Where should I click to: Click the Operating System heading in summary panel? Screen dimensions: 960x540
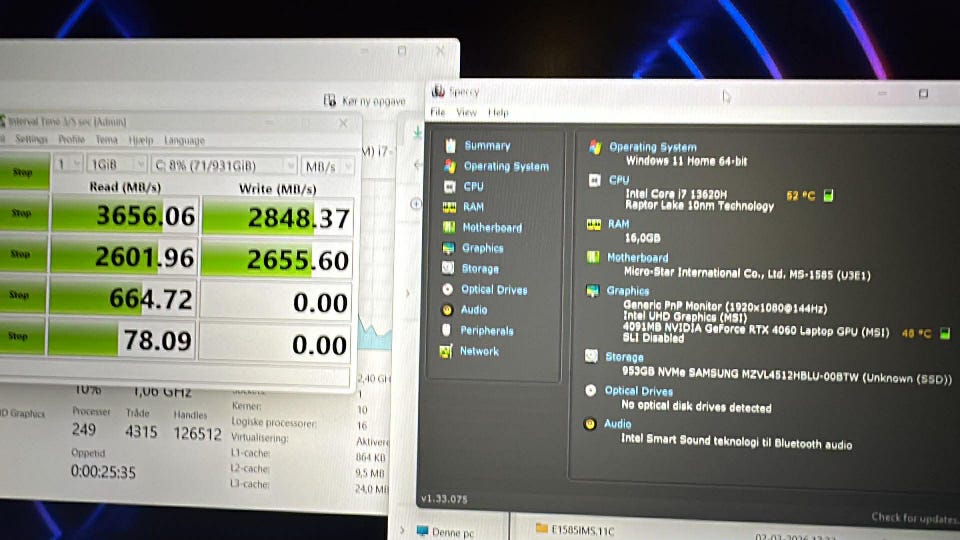point(653,147)
